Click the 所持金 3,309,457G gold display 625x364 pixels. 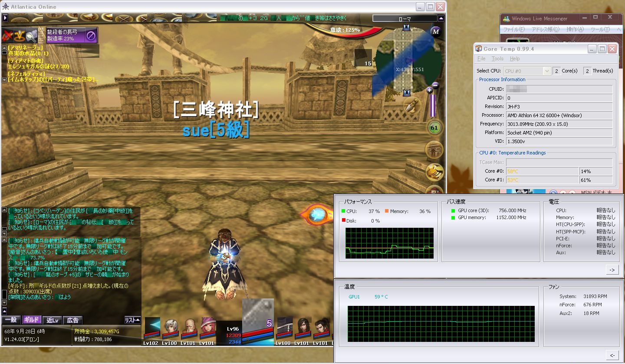(x=97, y=331)
